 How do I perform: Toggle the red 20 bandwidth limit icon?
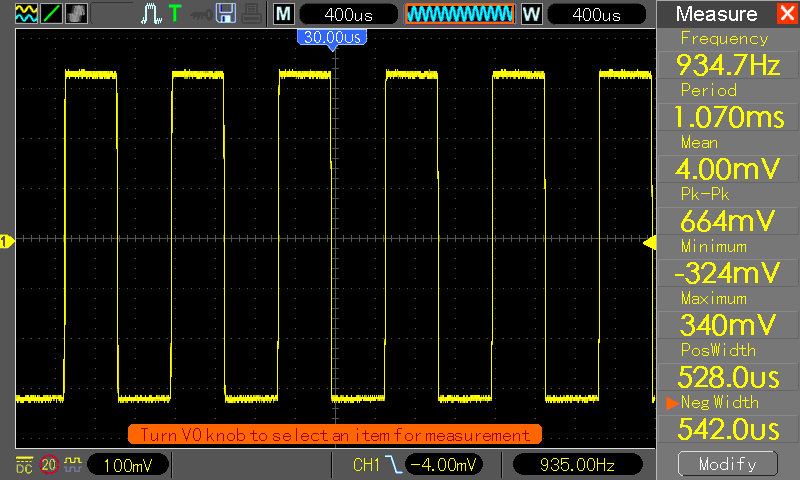(x=48, y=465)
